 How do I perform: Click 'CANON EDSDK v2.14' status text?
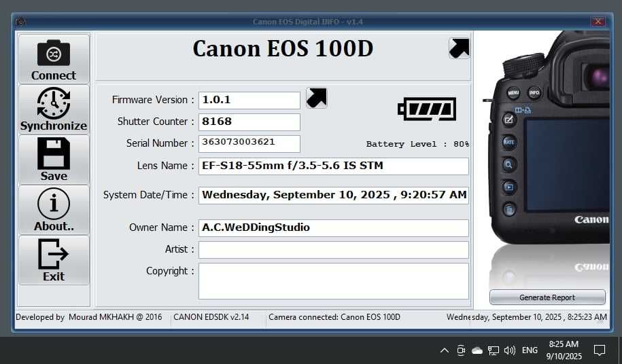click(211, 317)
